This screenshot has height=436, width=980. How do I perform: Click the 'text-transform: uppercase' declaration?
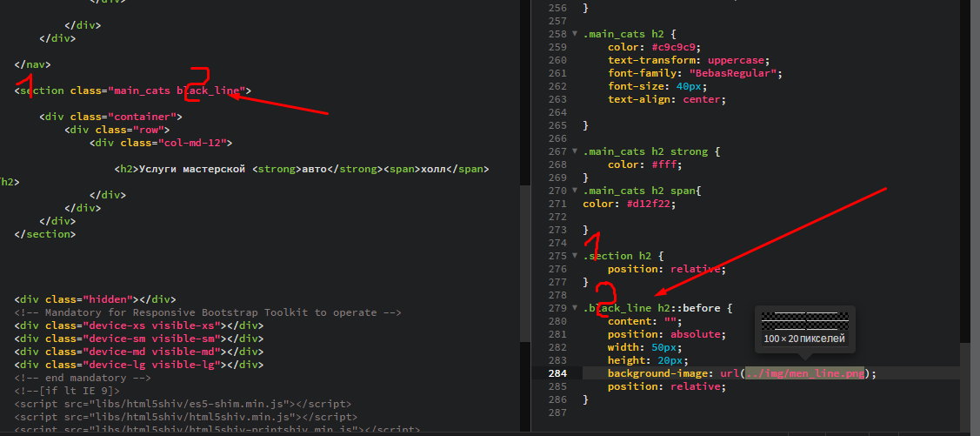(x=689, y=61)
